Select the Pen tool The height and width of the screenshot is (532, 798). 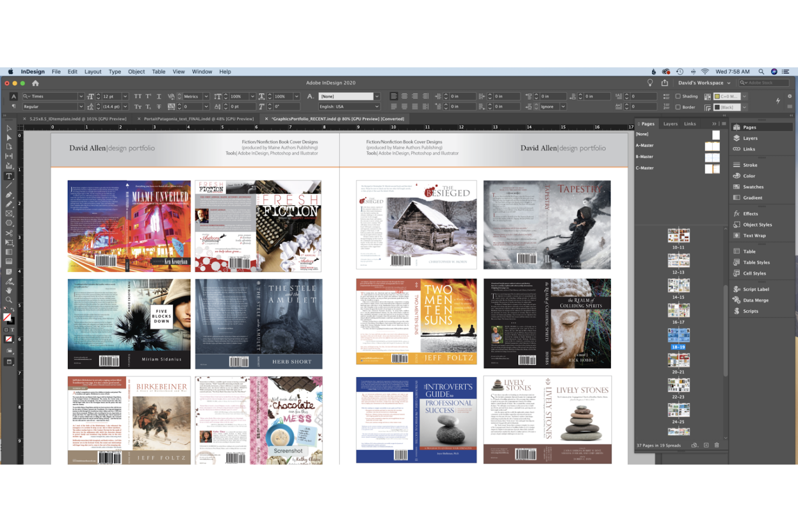click(9, 195)
